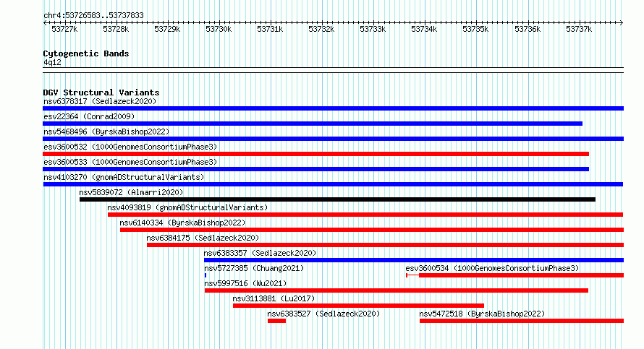Select the nsv4093819 red variant bar

click(365, 215)
